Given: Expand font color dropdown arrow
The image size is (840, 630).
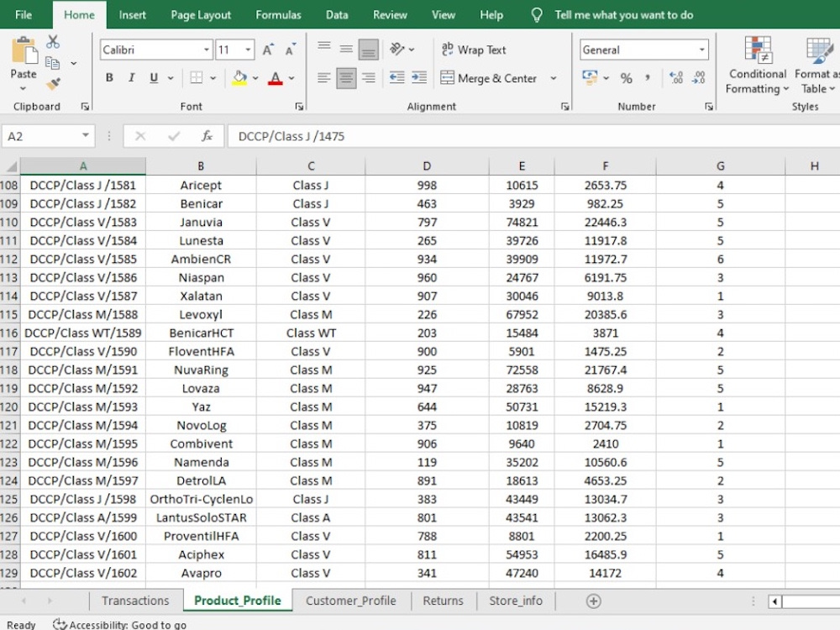Looking at the screenshot, I should pyautogui.click(x=291, y=78).
